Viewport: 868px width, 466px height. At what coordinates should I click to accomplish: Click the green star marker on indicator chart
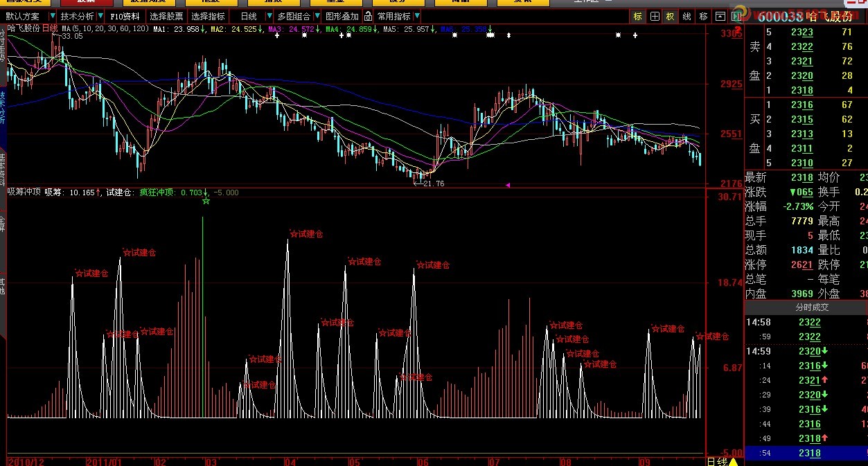pos(206,201)
